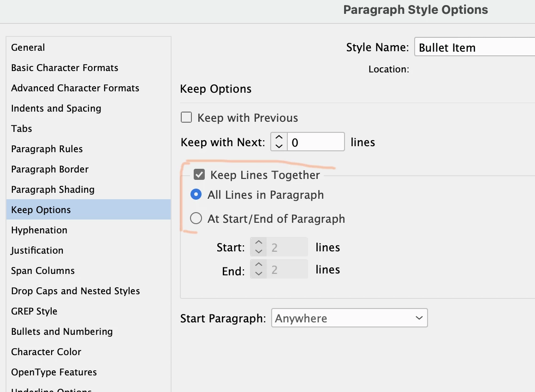
Task: Enable the Keep with Previous checkbox
Action: [x=186, y=118]
